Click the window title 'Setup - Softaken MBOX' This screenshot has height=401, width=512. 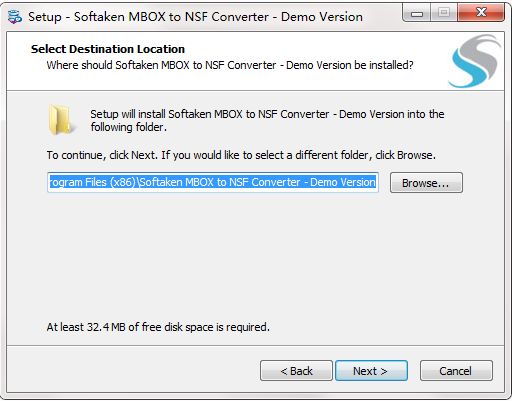click(x=195, y=17)
